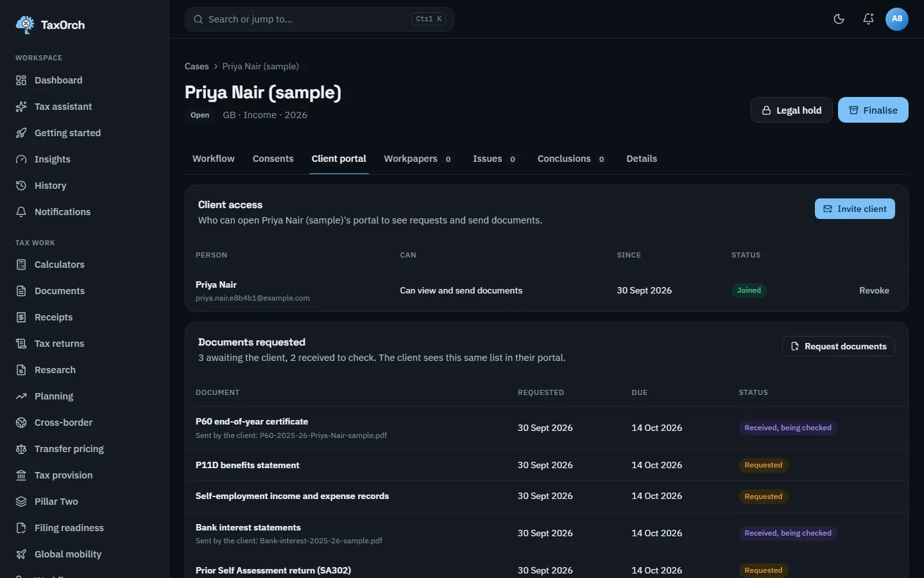924x578 pixels.
Task: Open the AB user avatar menu
Action: click(897, 19)
